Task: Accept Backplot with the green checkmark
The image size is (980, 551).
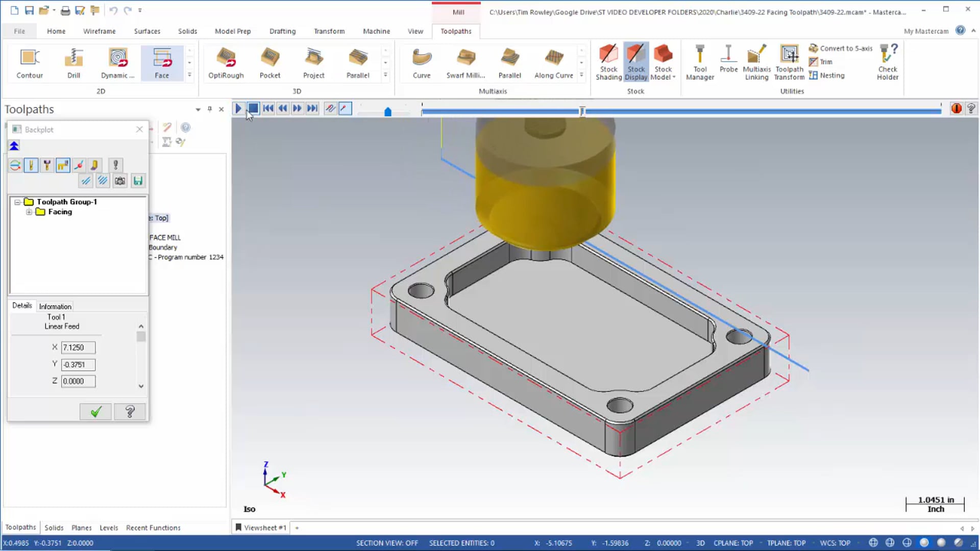Action: coord(95,412)
